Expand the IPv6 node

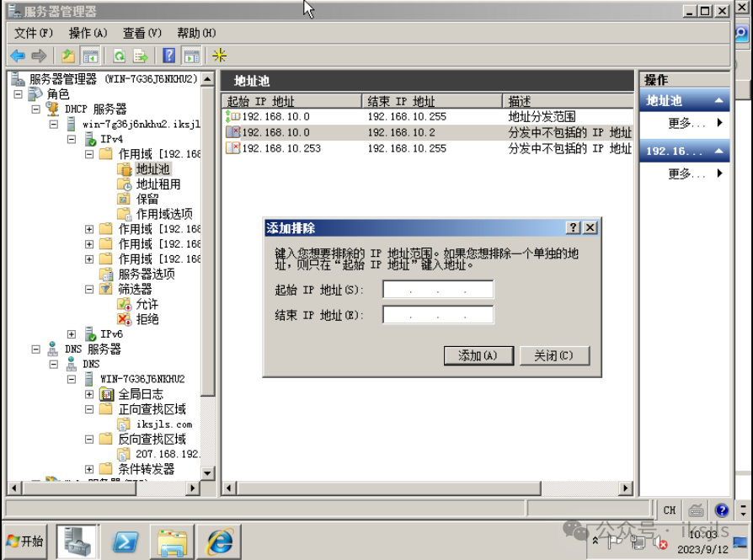point(72,334)
